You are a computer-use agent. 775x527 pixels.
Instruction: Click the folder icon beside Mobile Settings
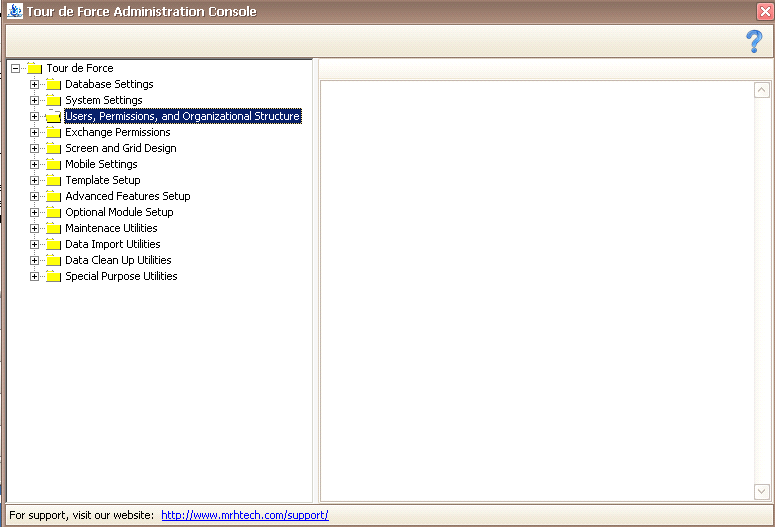point(53,164)
